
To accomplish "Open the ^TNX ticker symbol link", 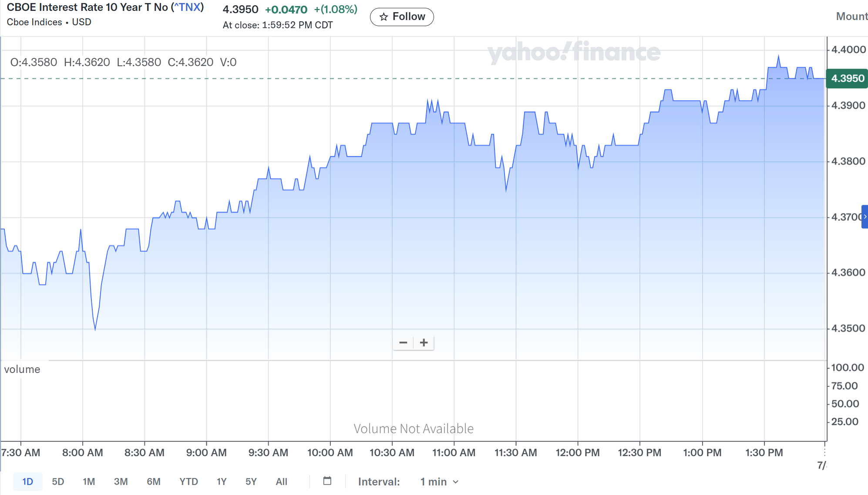I will tap(187, 7).
